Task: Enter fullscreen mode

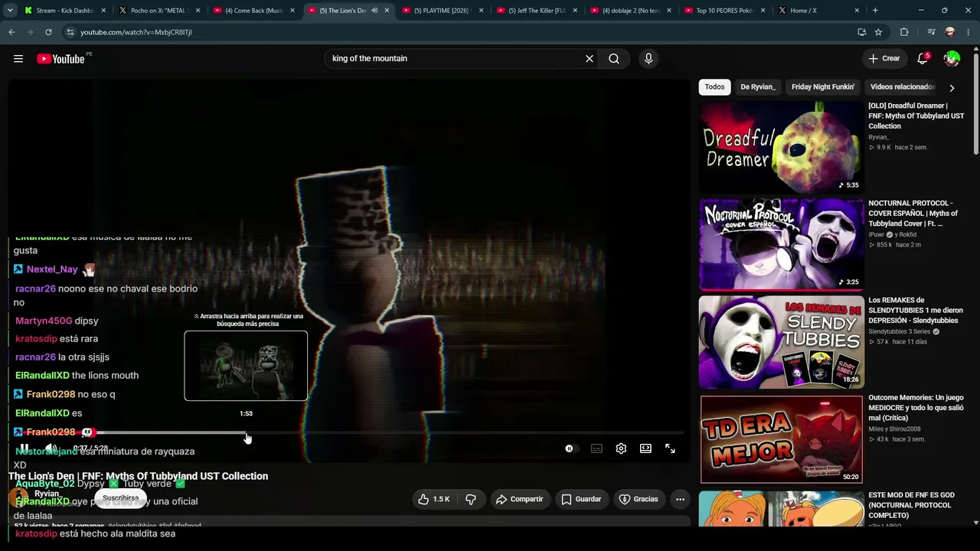Action: point(670,448)
